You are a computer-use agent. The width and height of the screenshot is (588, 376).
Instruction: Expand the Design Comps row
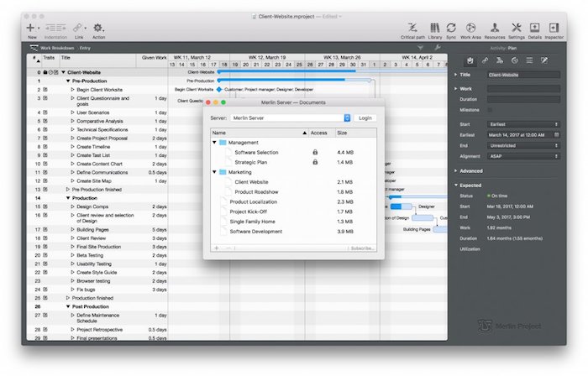73,206
